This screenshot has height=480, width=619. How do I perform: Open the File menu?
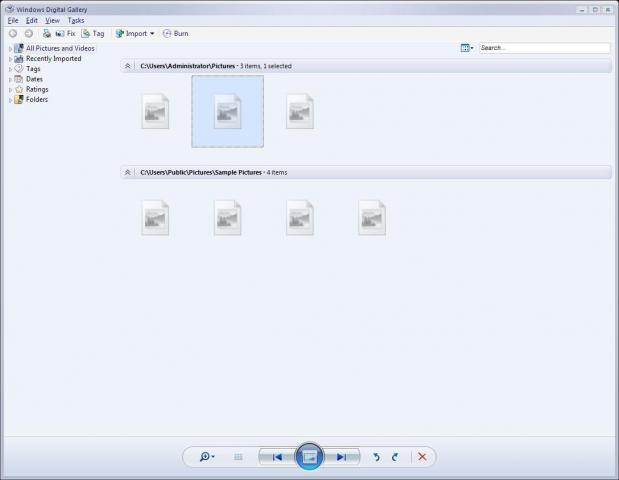click(13, 21)
